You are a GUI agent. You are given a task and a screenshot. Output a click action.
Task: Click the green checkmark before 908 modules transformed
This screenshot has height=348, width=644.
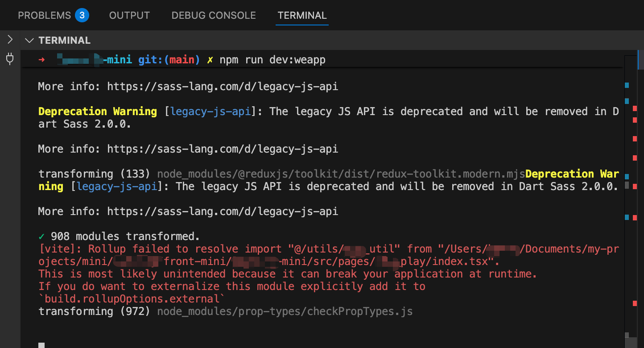coord(42,236)
